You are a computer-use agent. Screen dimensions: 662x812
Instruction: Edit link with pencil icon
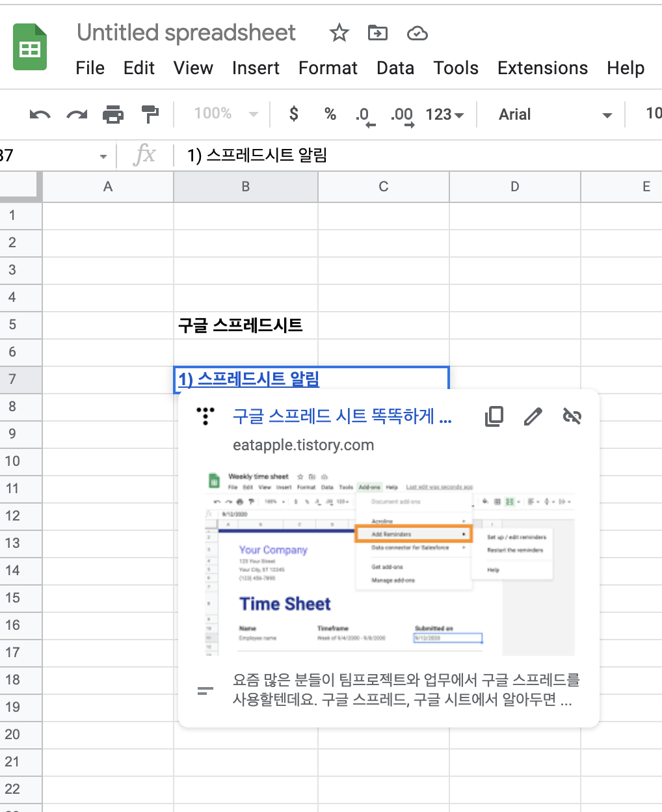pyautogui.click(x=533, y=416)
